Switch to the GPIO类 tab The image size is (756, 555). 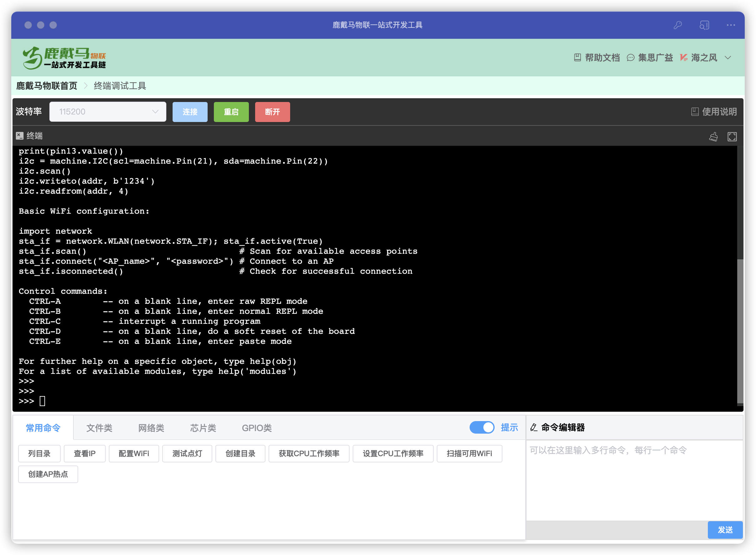click(256, 428)
